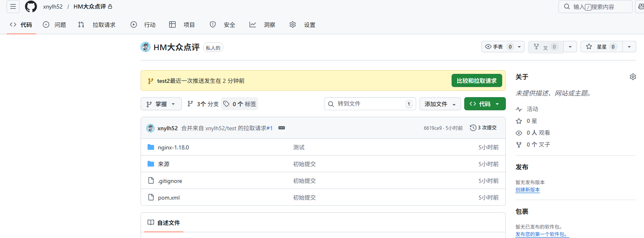The height and width of the screenshot is (238, 644).
Task: Open the branch selector dropdown
Action: click(161, 104)
